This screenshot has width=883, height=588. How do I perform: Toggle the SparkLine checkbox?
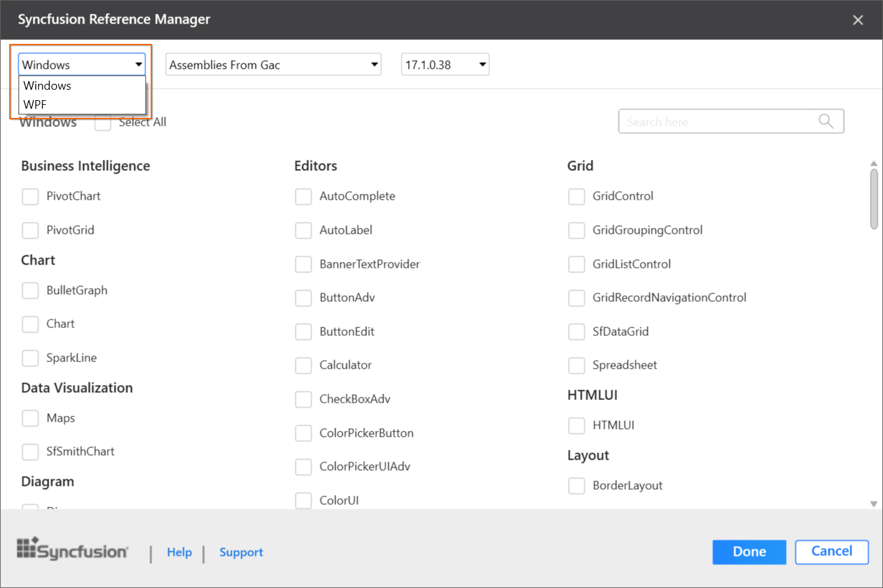click(x=30, y=358)
